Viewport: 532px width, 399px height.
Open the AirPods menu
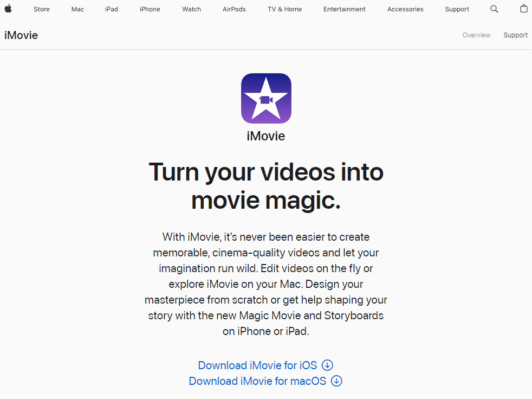pyautogui.click(x=234, y=9)
